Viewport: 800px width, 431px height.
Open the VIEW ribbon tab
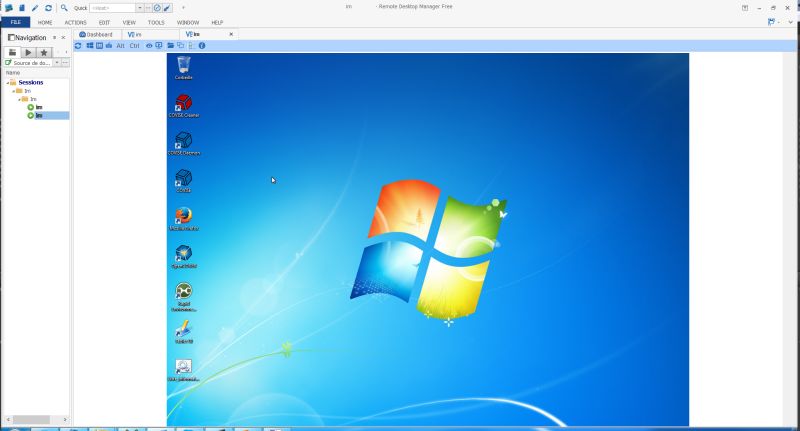point(129,22)
